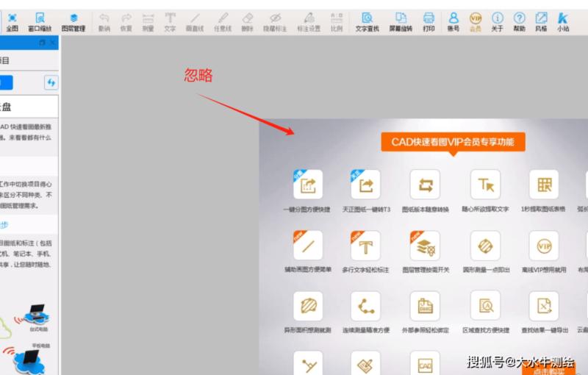Select the 测量 measure tool

coord(148,22)
